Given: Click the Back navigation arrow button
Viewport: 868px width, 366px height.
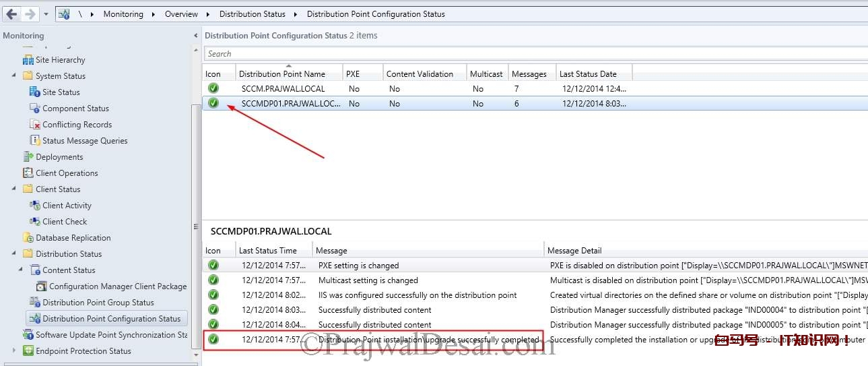Looking at the screenshot, I should tap(11, 13).
